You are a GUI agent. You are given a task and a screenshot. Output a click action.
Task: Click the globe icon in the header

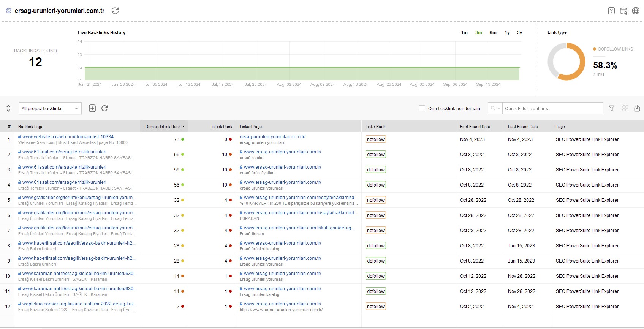636,11
